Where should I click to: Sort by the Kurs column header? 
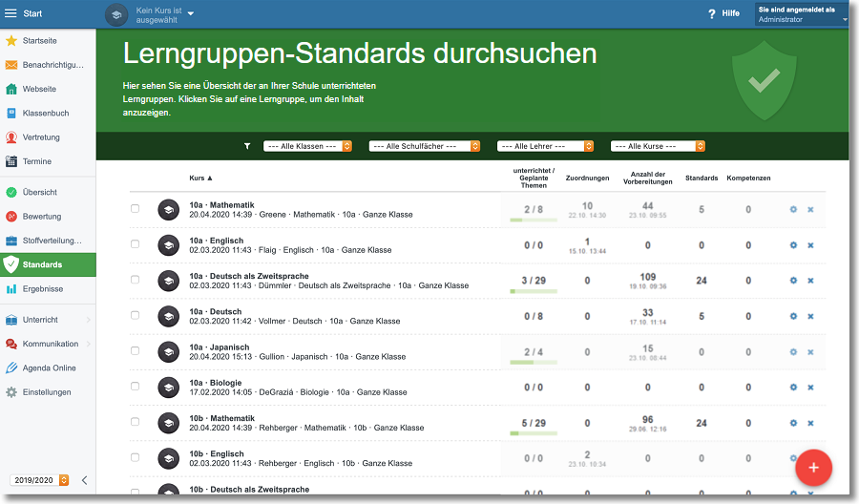point(200,178)
